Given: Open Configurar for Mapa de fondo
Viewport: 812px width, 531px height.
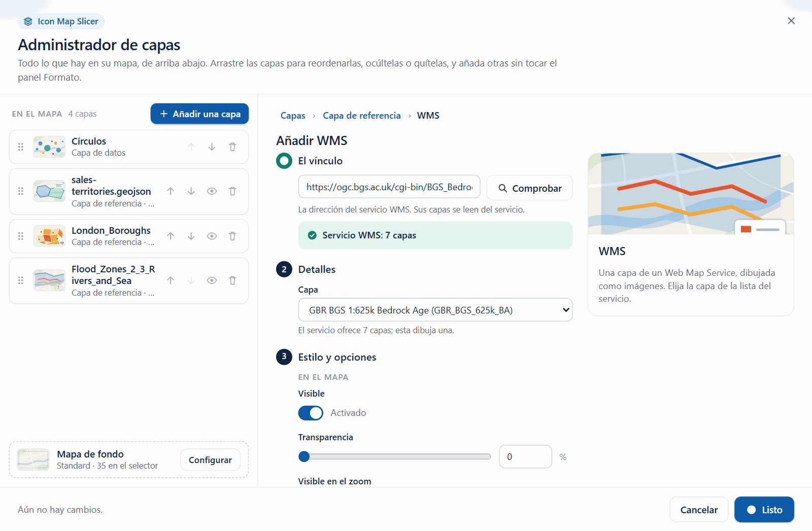Looking at the screenshot, I should 210,459.
